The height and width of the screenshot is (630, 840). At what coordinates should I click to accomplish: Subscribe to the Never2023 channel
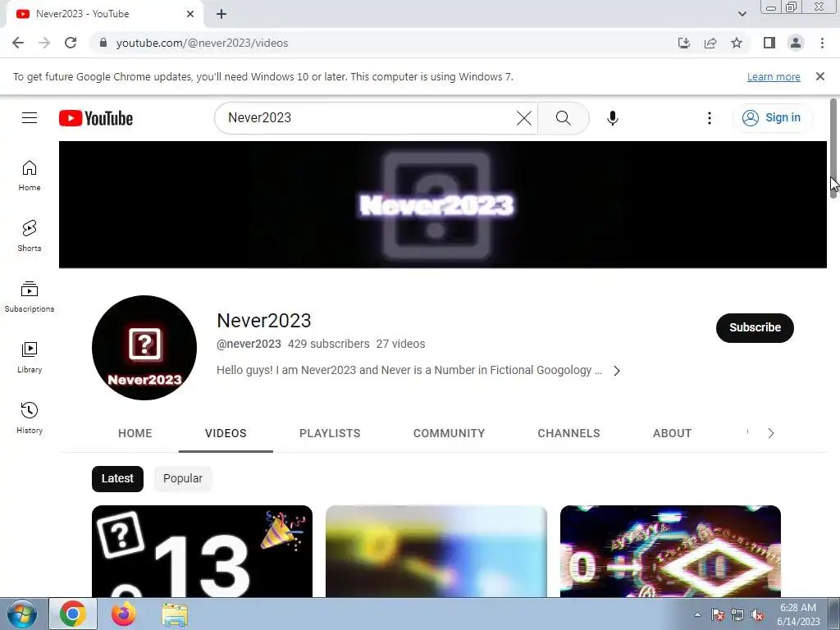pyautogui.click(x=755, y=328)
